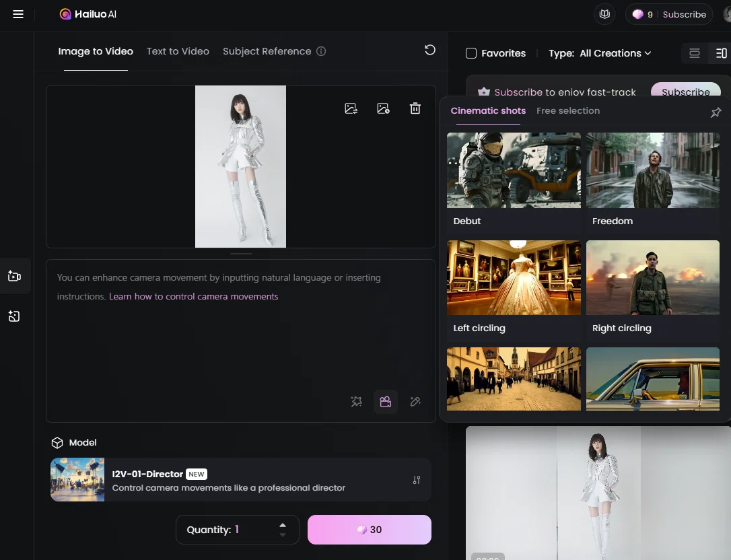Click the Subscribe button in fast-track banner
The width and height of the screenshot is (731, 560).
pos(686,90)
